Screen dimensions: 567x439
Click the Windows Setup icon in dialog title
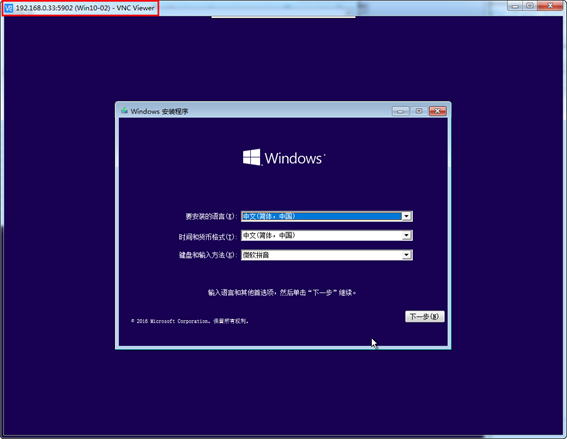[x=124, y=110]
